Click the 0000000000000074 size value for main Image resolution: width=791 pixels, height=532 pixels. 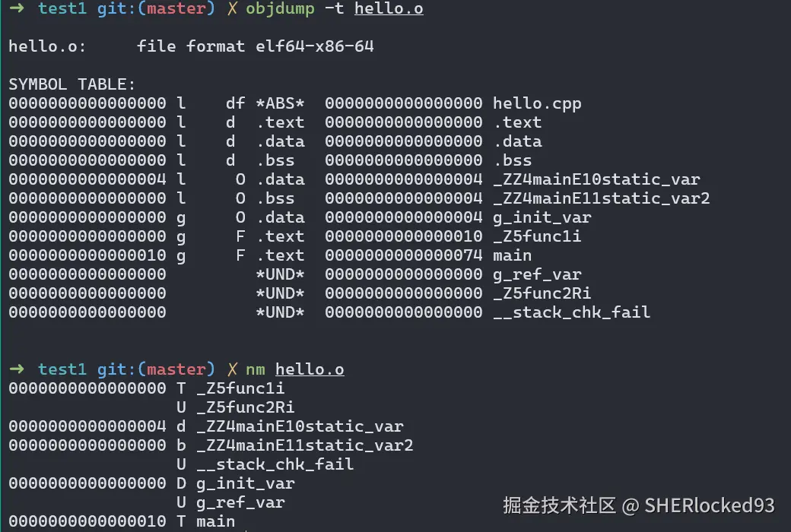click(403, 255)
